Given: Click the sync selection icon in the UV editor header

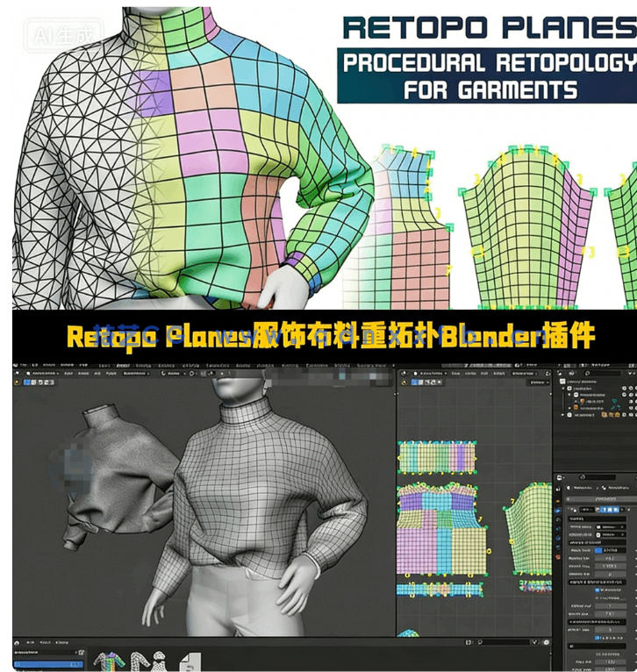Looking at the screenshot, I should (548, 374).
